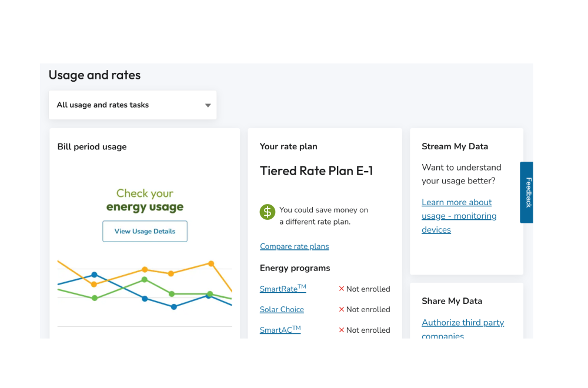Click 'You could save money' message text
The image size is (588, 388).
point(323,216)
